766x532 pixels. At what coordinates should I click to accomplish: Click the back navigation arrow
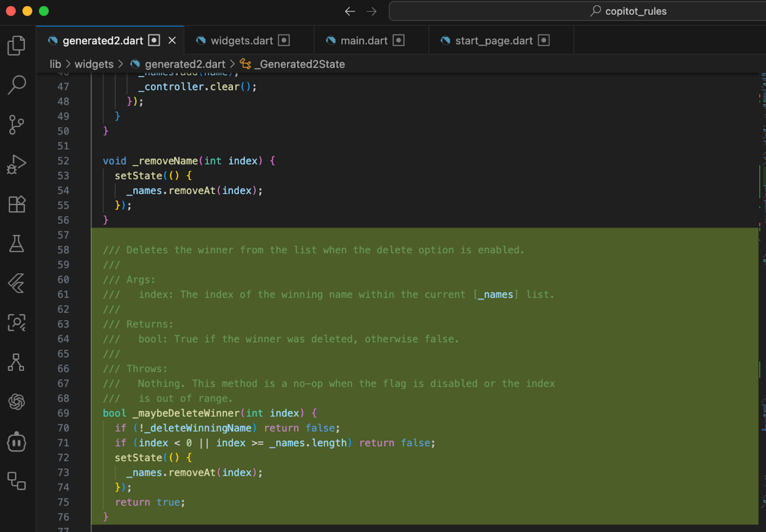(350, 11)
